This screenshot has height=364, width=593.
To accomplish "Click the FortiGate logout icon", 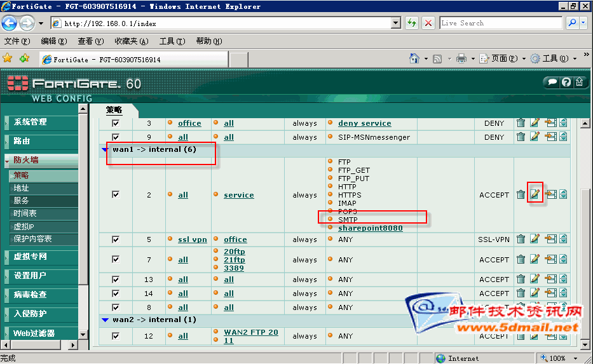I will tap(580, 82).
